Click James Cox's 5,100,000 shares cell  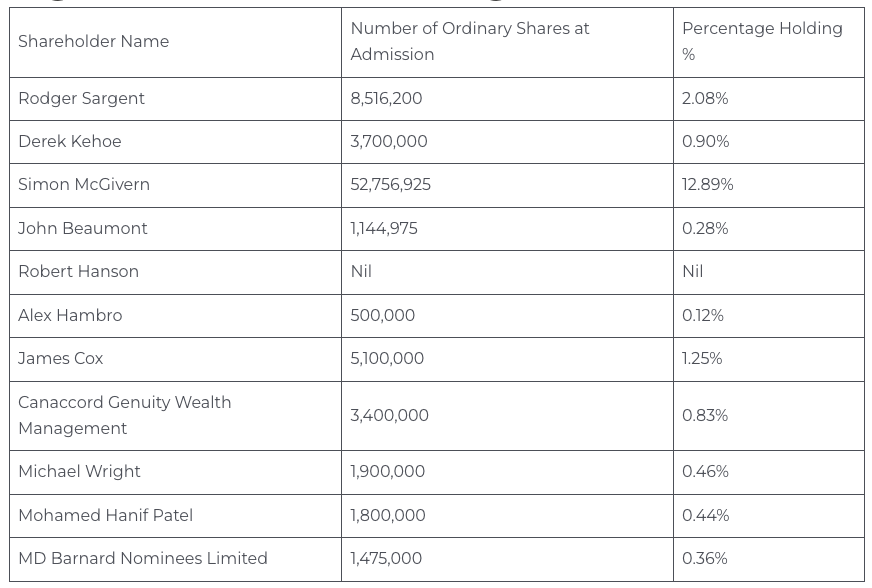(x=387, y=358)
